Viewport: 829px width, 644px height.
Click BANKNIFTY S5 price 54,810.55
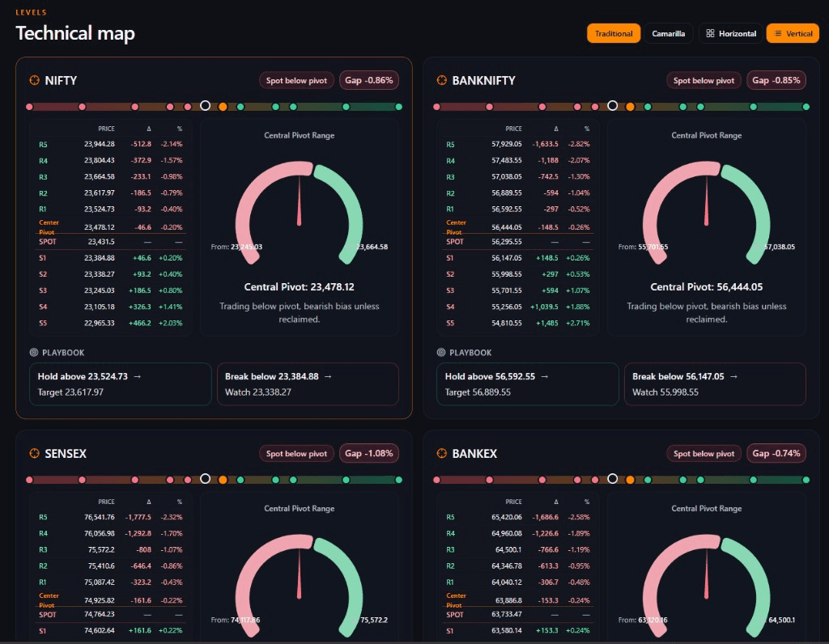(x=507, y=323)
